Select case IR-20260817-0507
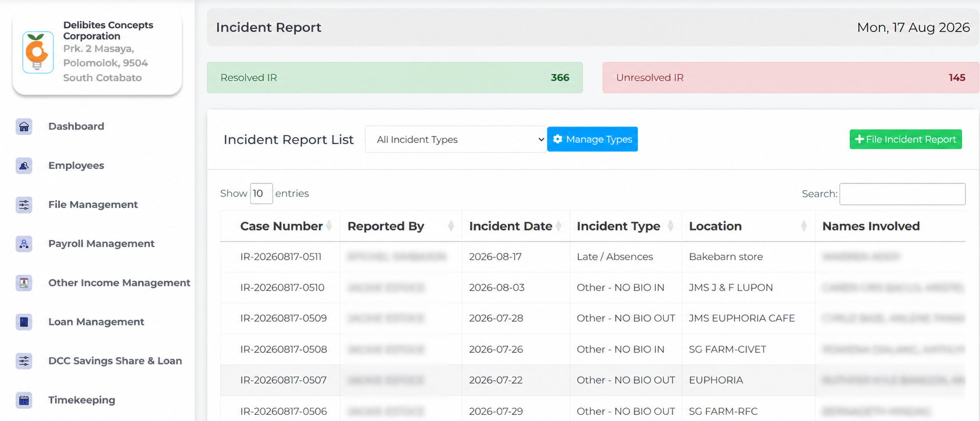 click(283, 380)
